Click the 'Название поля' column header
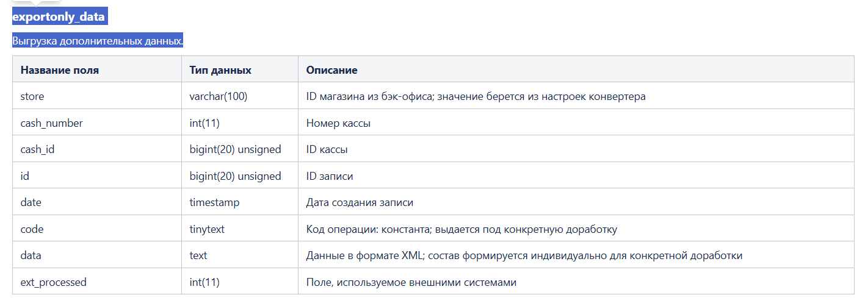This screenshot has width=868, height=306. pyautogui.click(x=60, y=70)
